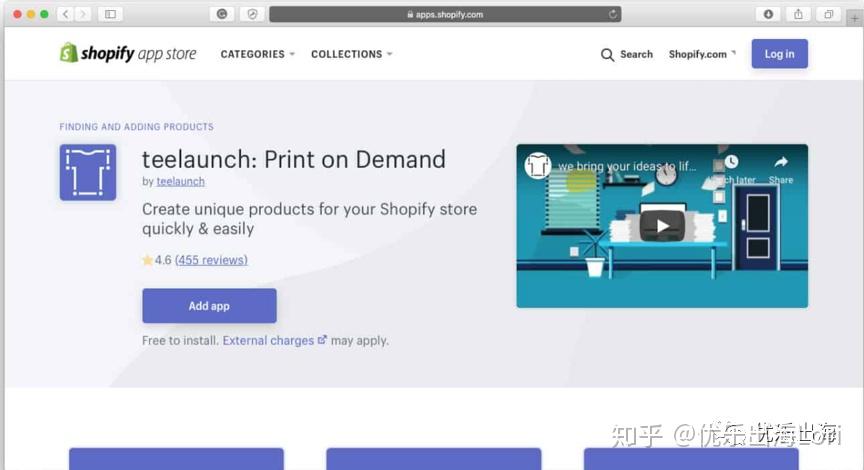
Task: Click the rating star icon
Action: pyautogui.click(x=147, y=260)
